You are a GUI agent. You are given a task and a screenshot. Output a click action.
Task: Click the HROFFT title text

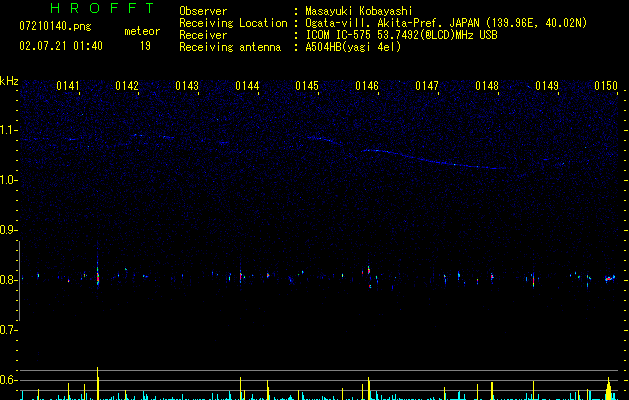(x=103, y=8)
